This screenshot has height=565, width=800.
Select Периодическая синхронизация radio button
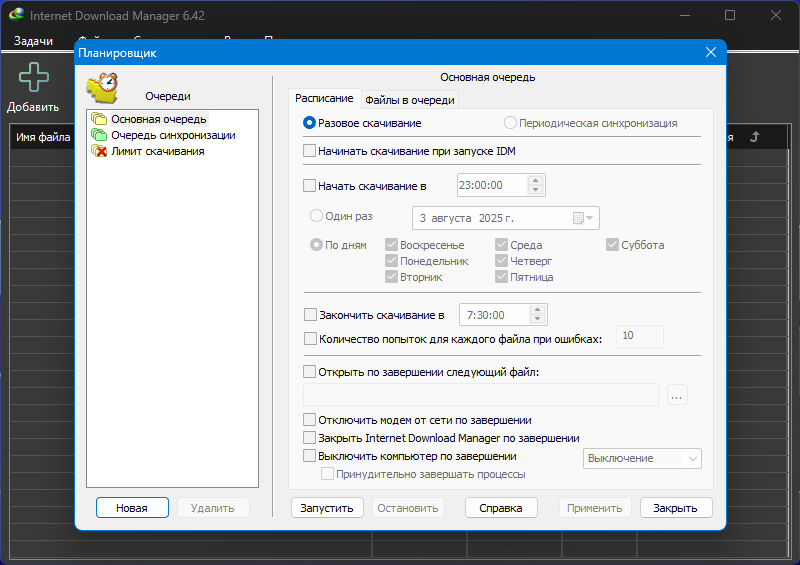pos(510,123)
